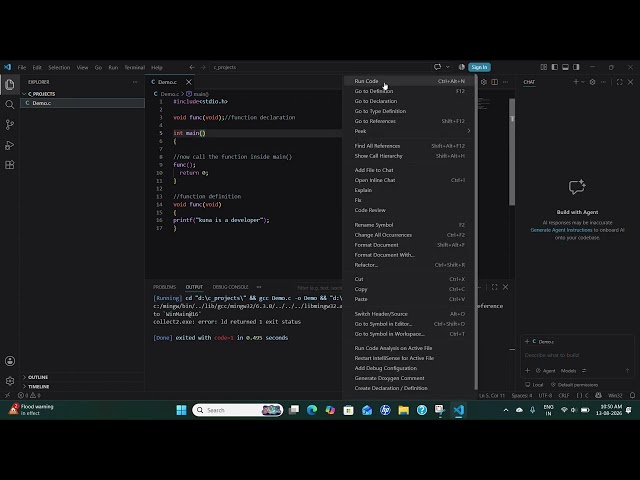This screenshot has width=640, height=480.
Task: Go forward using the navigation arrow
Action: click(203, 67)
